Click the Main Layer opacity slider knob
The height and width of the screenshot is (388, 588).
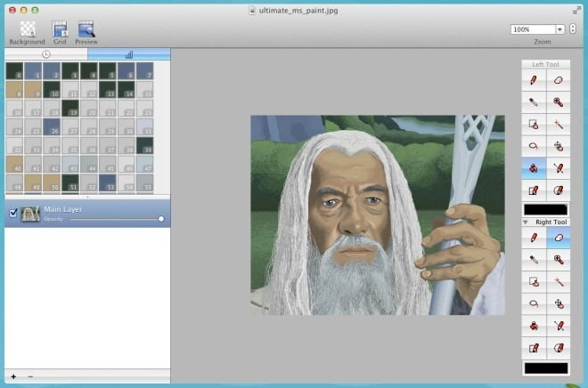click(x=161, y=219)
